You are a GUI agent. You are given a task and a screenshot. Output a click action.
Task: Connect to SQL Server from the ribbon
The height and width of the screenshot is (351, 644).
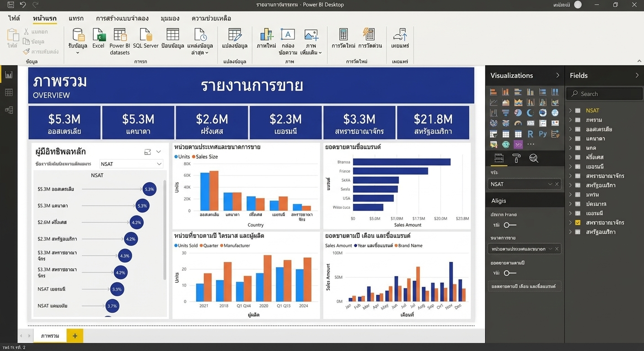(x=145, y=38)
